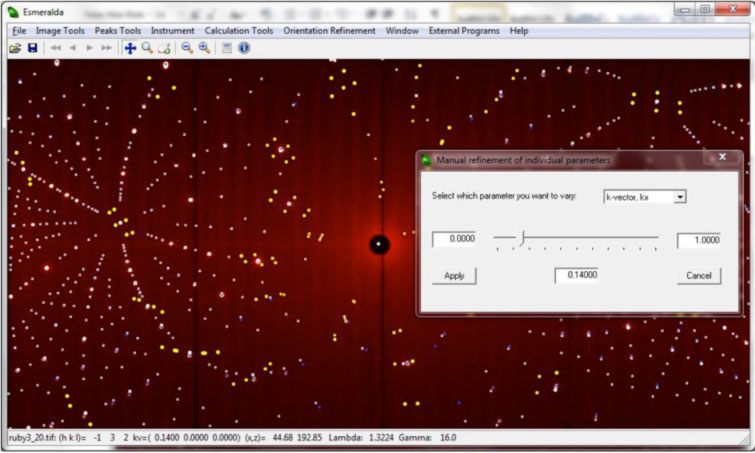Open the Image Tools menu
Screen dimensions: 755x453
coord(60,31)
